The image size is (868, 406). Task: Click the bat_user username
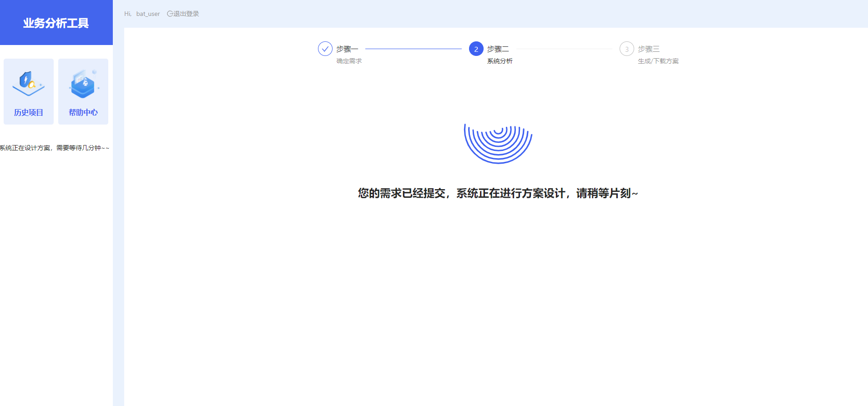coord(148,14)
